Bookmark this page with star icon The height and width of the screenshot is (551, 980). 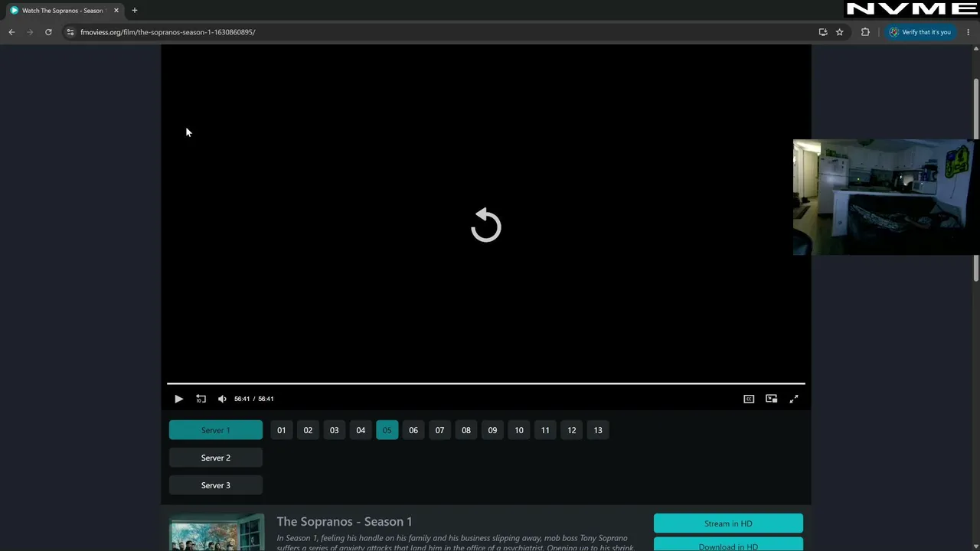pyautogui.click(x=840, y=32)
